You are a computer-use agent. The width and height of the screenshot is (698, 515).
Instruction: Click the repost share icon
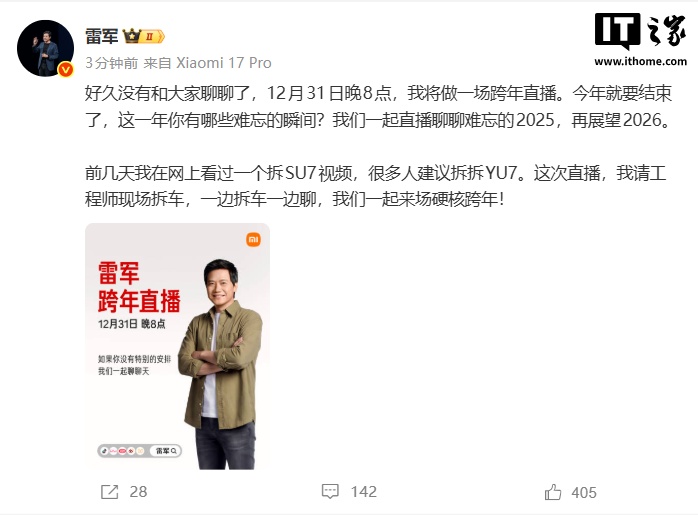coord(110,492)
